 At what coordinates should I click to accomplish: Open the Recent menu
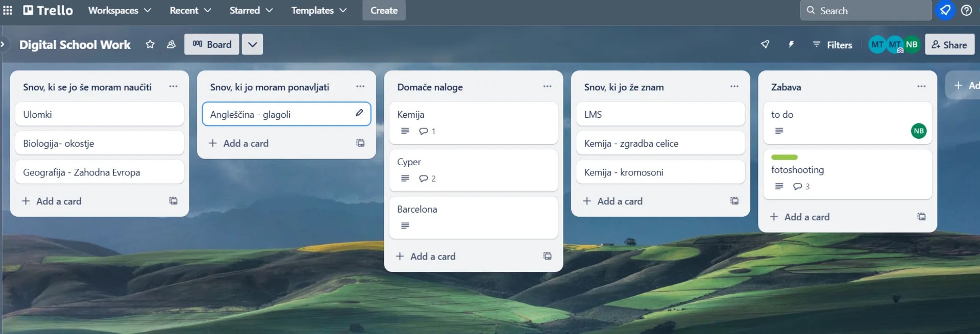(190, 10)
